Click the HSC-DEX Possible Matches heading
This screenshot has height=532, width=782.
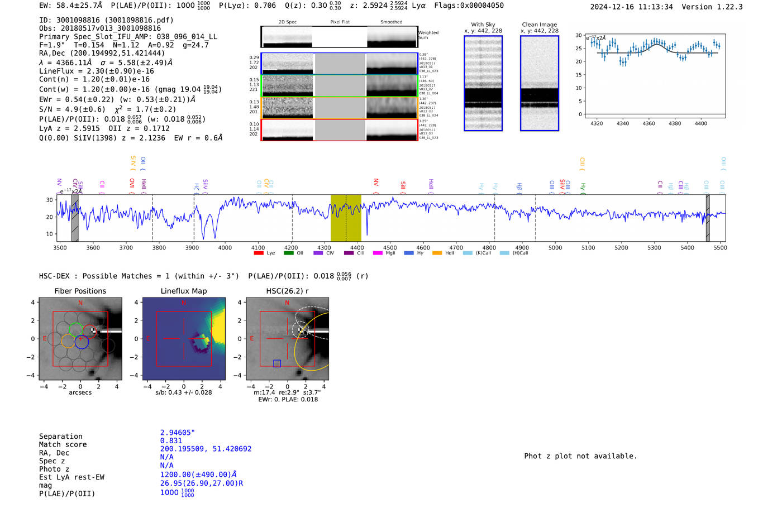tap(139, 276)
